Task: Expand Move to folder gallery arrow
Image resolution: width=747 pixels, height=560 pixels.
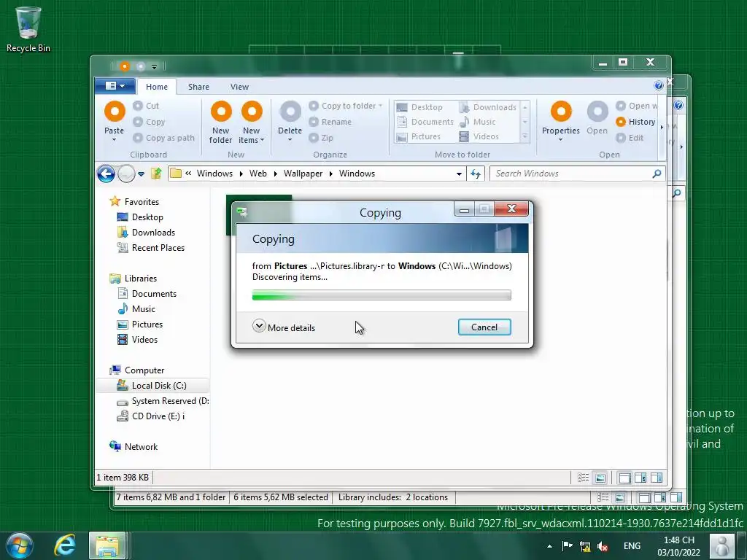Action: tap(525, 136)
